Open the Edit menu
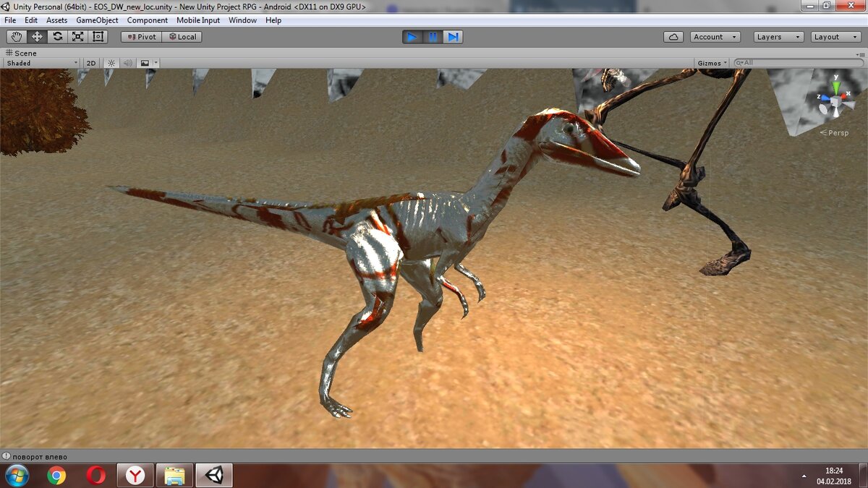Viewport: 868px width, 488px height. pyautogui.click(x=31, y=20)
